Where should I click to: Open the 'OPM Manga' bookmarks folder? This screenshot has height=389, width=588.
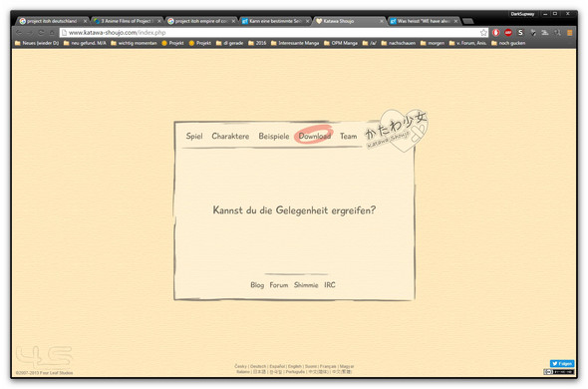pyautogui.click(x=341, y=43)
